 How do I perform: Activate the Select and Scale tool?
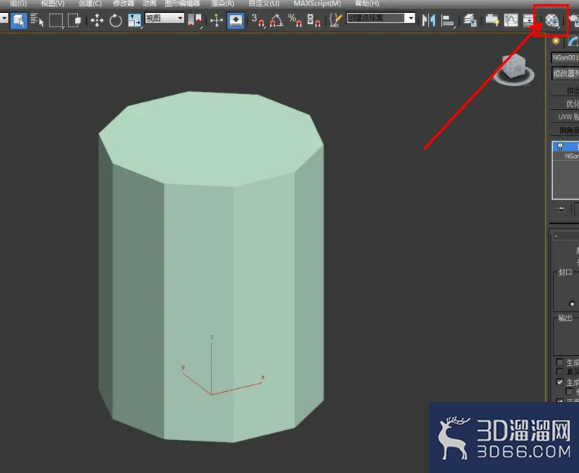134,20
